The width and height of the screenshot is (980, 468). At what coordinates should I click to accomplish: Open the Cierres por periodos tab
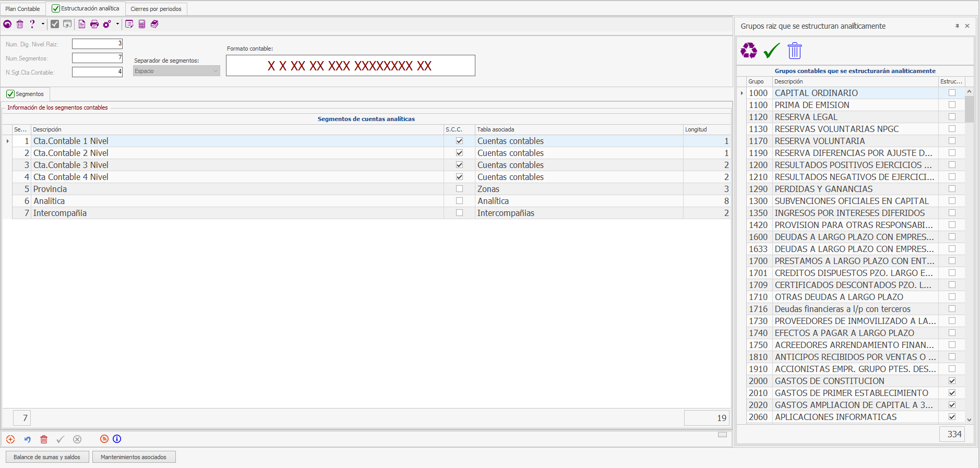coord(156,9)
